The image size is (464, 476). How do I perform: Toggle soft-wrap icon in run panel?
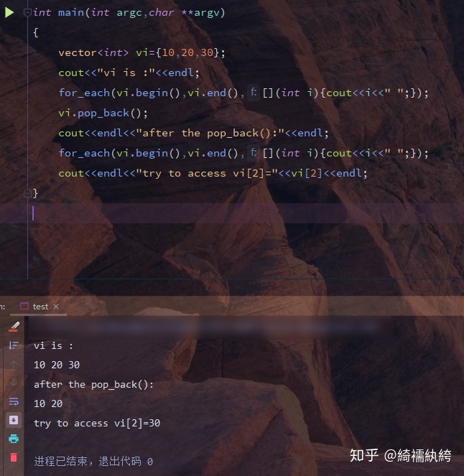point(14,401)
